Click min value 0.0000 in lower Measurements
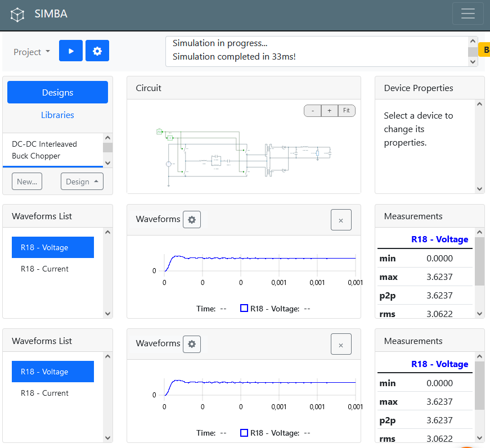 pyautogui.click(x=439, y=383)
